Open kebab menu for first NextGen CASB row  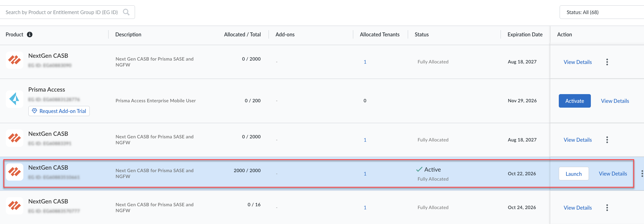point(607,62)
